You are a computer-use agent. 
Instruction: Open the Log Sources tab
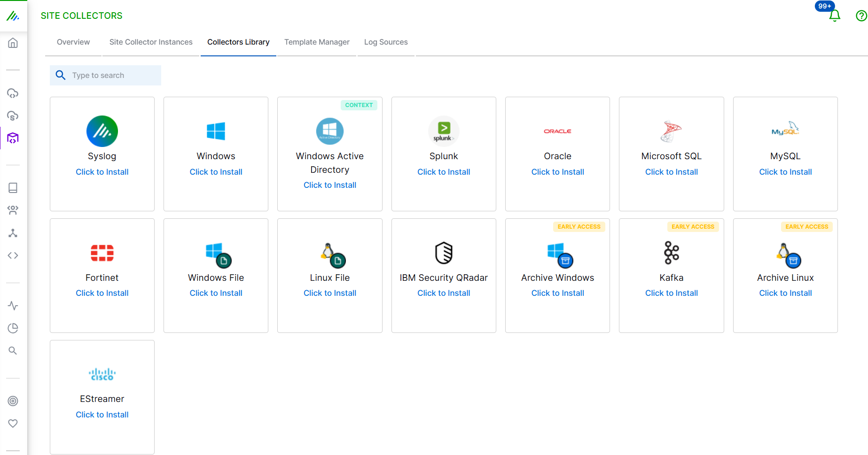386,42
